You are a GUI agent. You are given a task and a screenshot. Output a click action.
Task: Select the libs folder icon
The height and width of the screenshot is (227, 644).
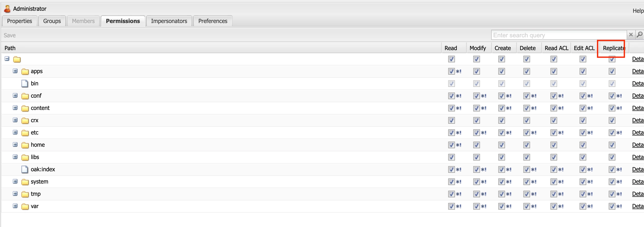coord(25,157)
